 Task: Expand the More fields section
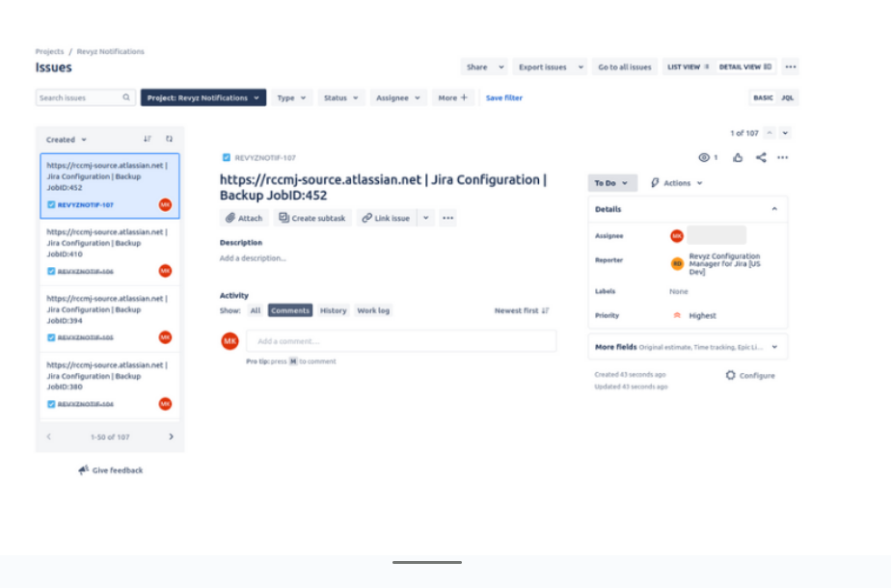click(688, 347)
